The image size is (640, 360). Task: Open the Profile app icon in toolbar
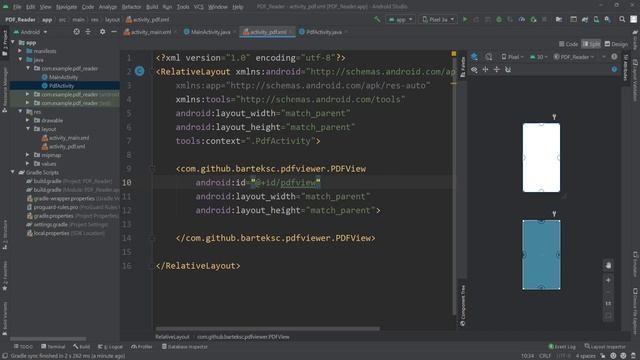point(522,19)
